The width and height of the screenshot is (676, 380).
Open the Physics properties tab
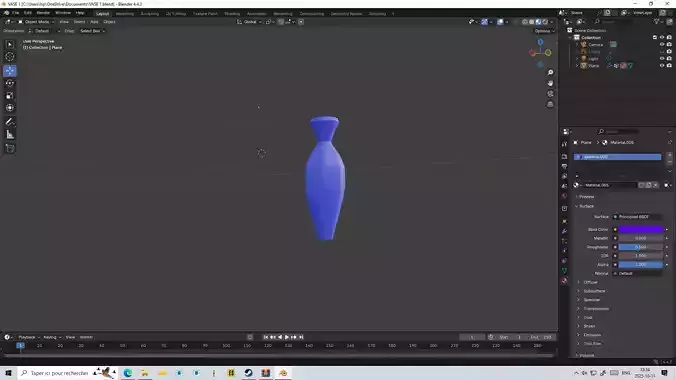pos(564,251)
